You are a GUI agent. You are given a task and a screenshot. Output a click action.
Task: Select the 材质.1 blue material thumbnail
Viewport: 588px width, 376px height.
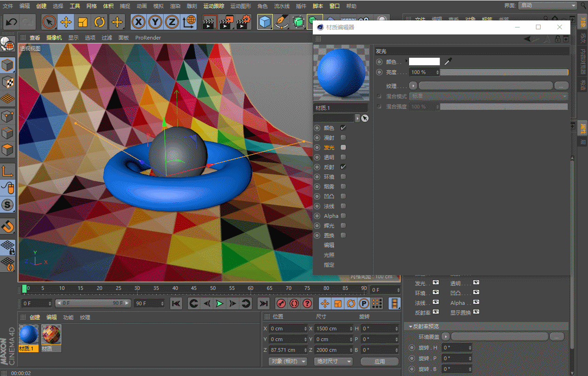tap(28, 335)
